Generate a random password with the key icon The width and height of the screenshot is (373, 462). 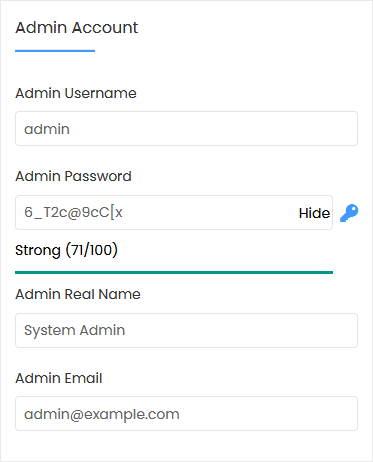click(349, 213)
